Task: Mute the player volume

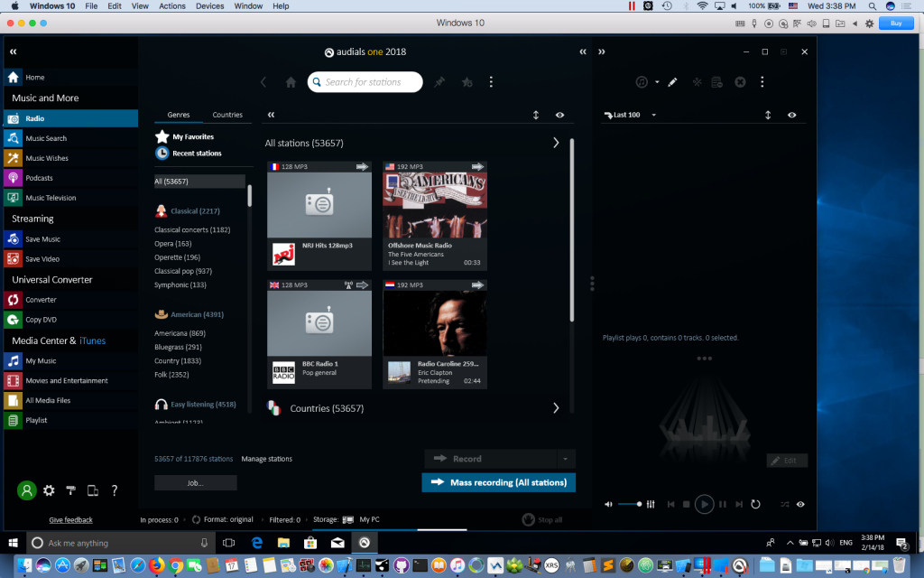Action: tap(608, 504)
